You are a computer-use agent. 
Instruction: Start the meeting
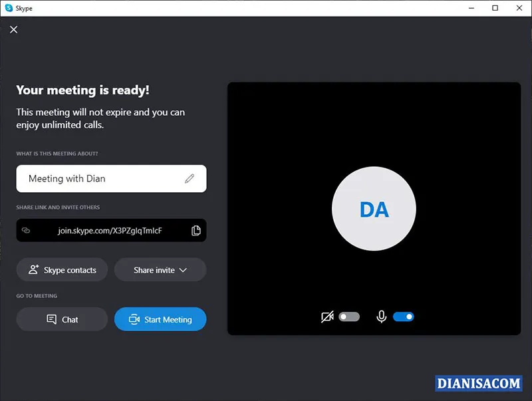tap(160, 319)
